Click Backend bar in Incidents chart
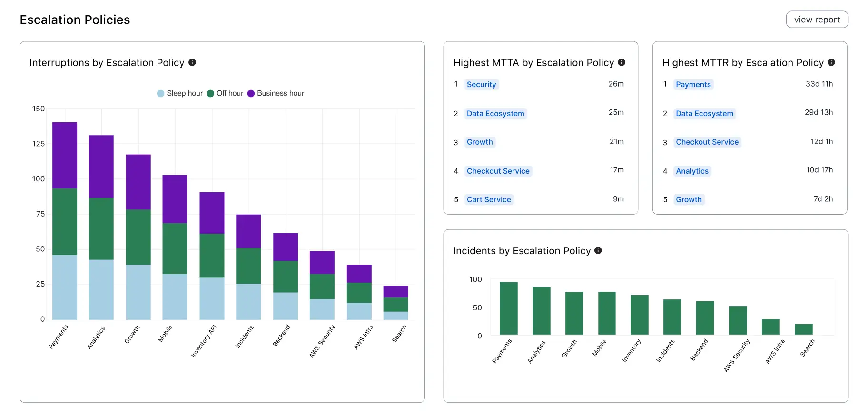 tap(705, 318)
